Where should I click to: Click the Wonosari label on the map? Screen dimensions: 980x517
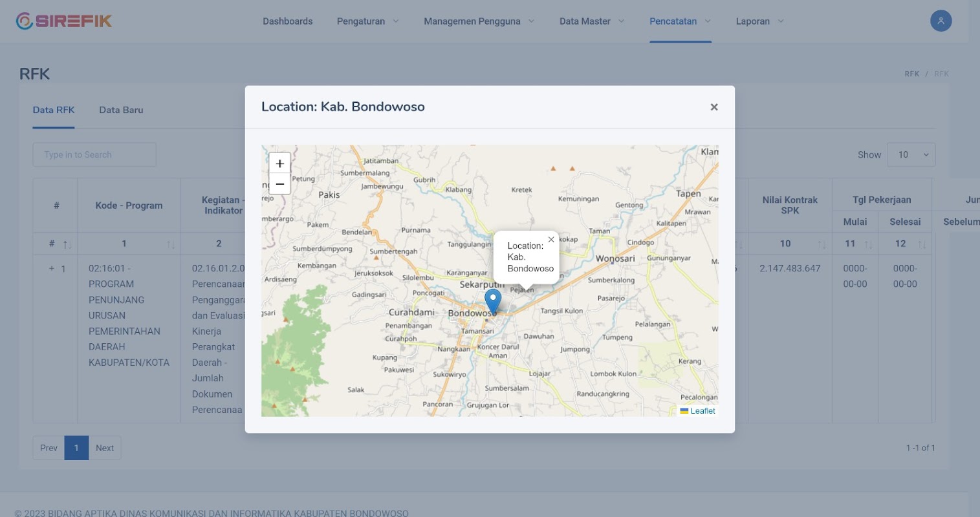pyautogui.click(x=615, y=258)
